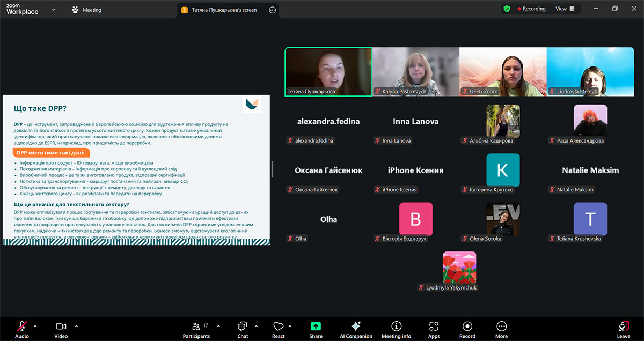This screenshot has width=644, height=341.
Task: Start recording with Record button
Action: pyautogui.click(x=467, y=328)
